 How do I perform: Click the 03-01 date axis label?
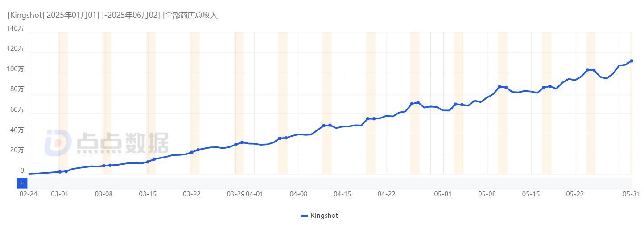(60, 194)
